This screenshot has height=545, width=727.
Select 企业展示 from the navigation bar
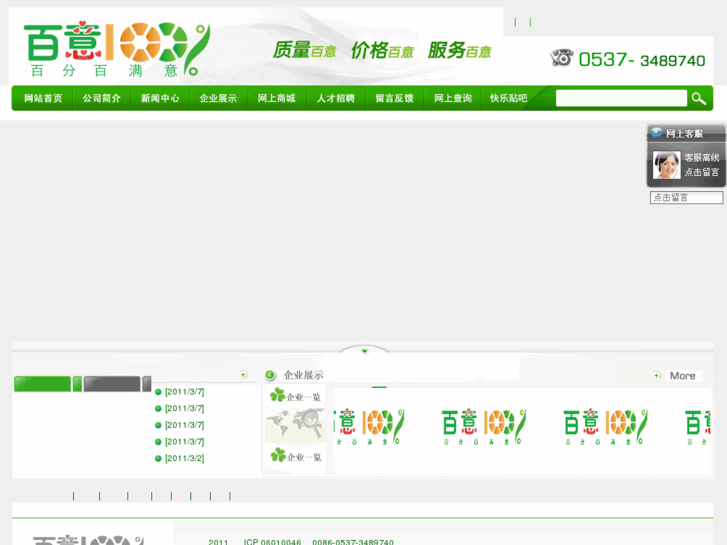click(218, 98)
